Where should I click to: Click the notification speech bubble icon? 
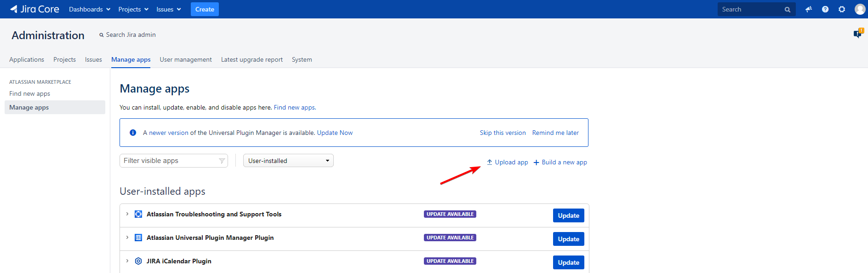click(x=857, y=34)
